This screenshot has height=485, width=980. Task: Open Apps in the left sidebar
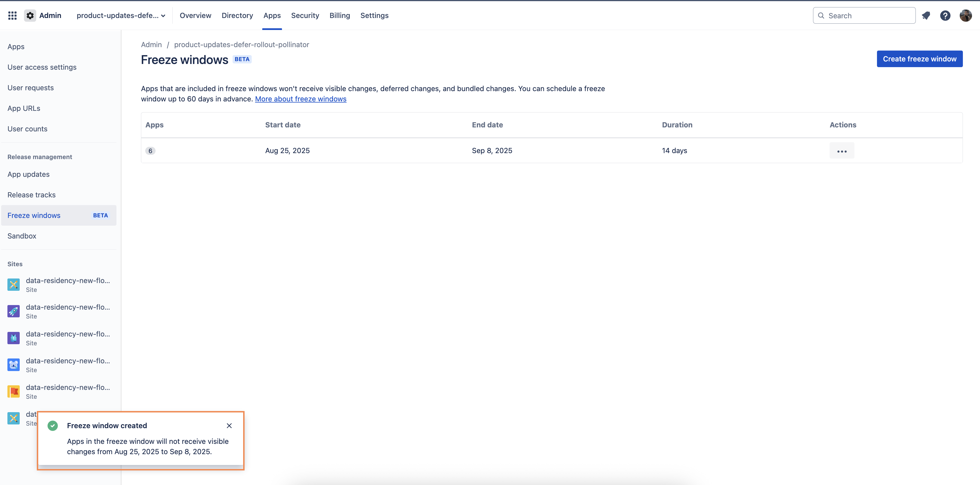tap(59, 47)
